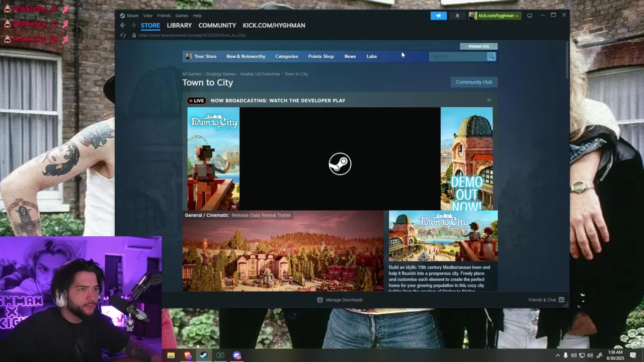Click the Demo Out Now broadcast banner
This screenshot has width=644, height=362.
pyautogui.click(x=467, y=159)
